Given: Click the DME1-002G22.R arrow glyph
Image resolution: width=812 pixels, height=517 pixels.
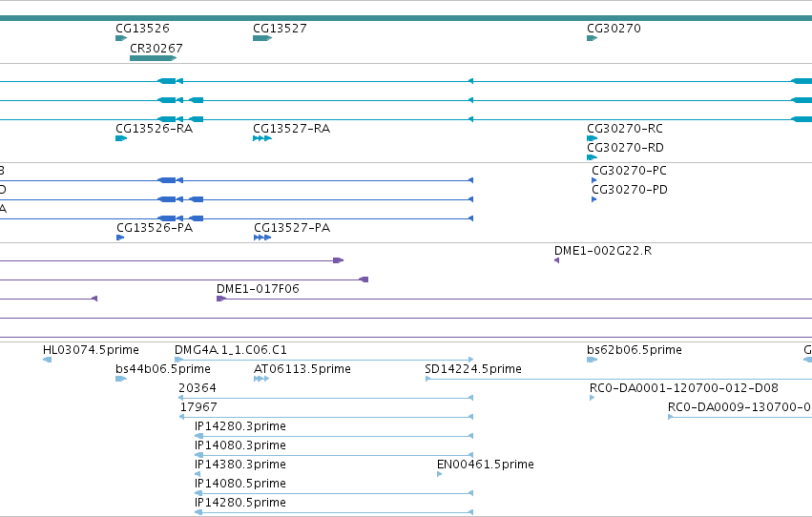Looking at the screenshot, I should (556, 260).
